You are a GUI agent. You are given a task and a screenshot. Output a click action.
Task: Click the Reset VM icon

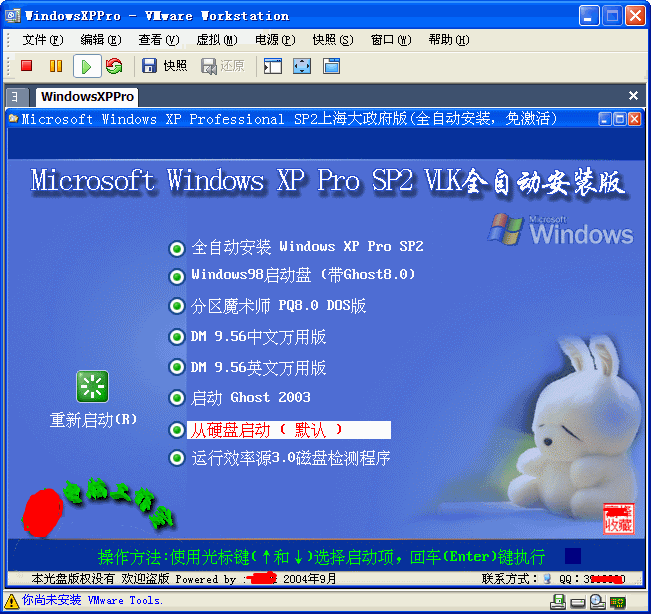(x=114, y=66)
